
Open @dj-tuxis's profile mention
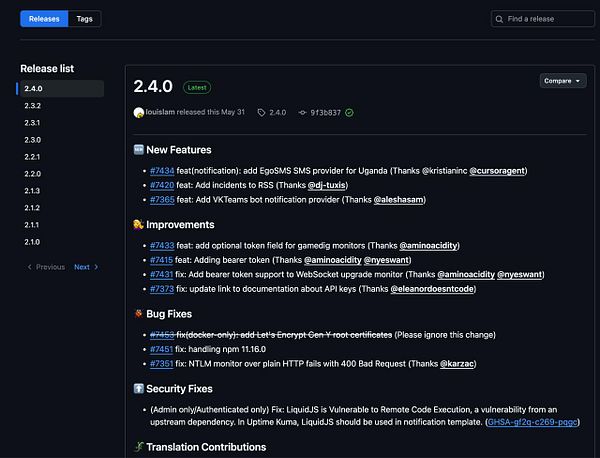point(326,185)
